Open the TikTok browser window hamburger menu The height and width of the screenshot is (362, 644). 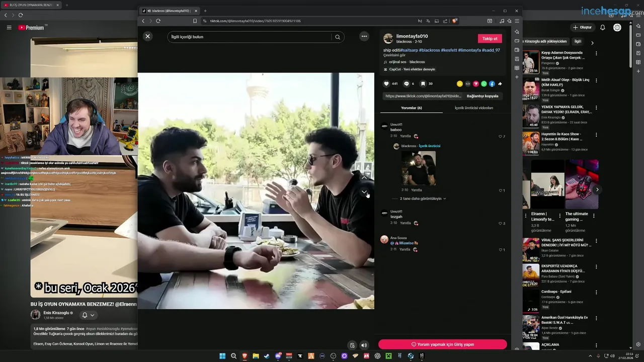coord(517,21)
